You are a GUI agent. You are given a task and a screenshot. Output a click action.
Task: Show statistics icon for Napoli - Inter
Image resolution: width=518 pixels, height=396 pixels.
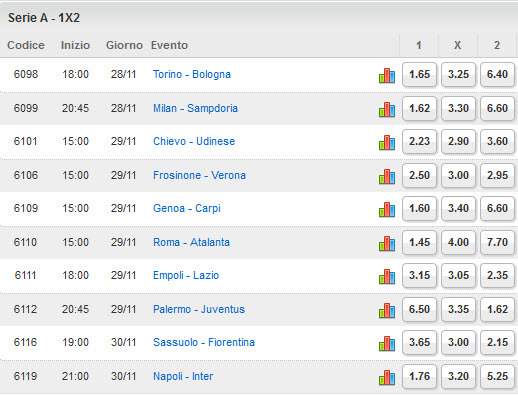[x=387, y=377]
